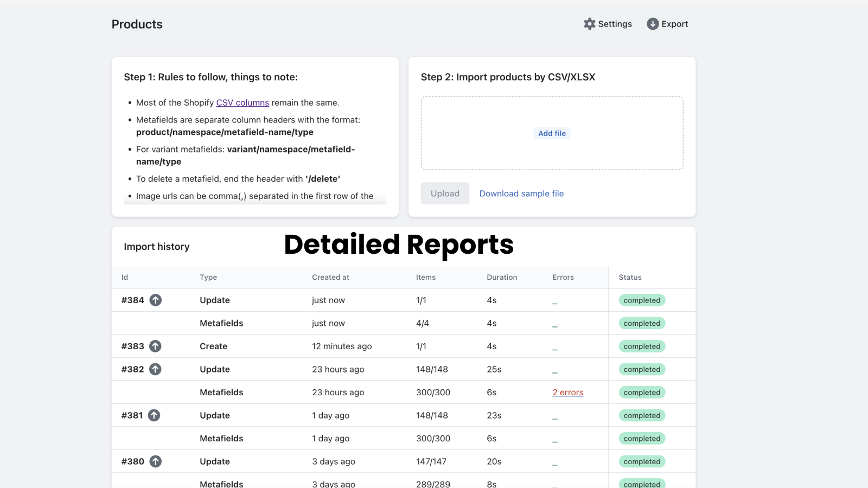Click the upload arrow icon beside import #380
868x488 pixels.
(155, 461)
